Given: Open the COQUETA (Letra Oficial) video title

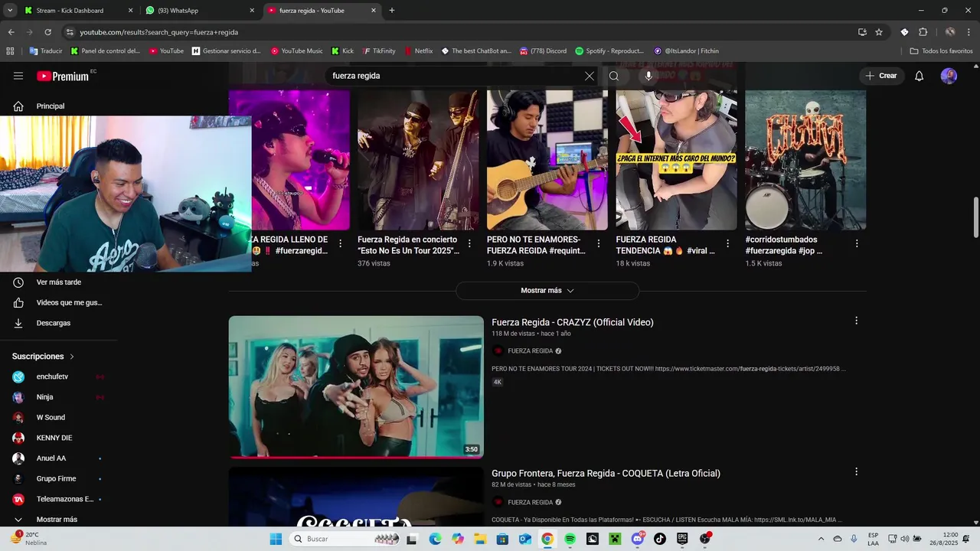Looking at the screenshot, I should pyautogui.click(x=606, y=474).
